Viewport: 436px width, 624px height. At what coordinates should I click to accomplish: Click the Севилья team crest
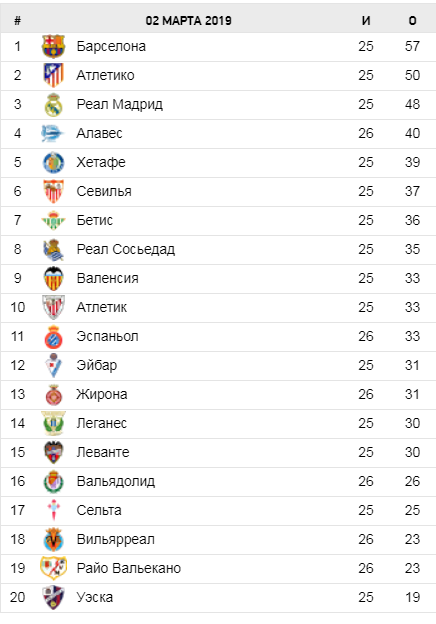coord(53,191)
